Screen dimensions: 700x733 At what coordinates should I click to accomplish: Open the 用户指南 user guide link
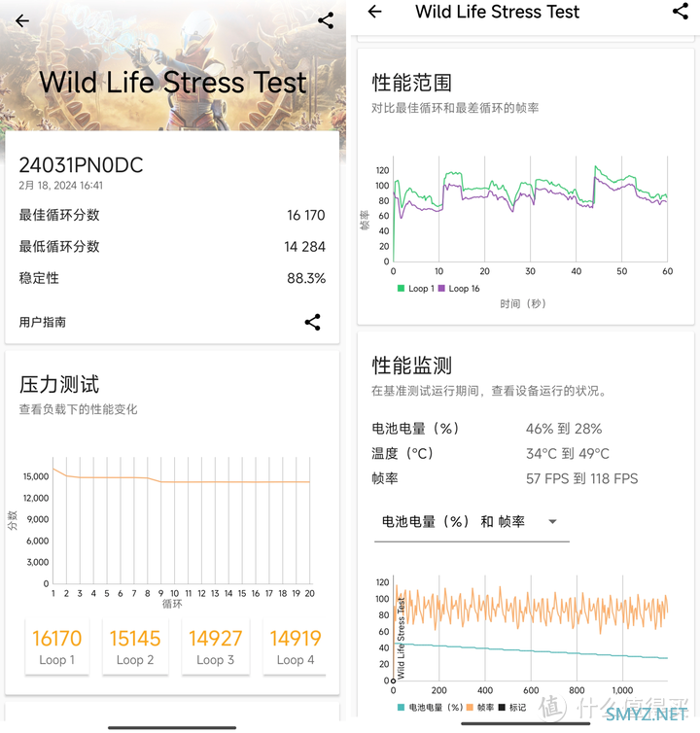click(43, 322)
